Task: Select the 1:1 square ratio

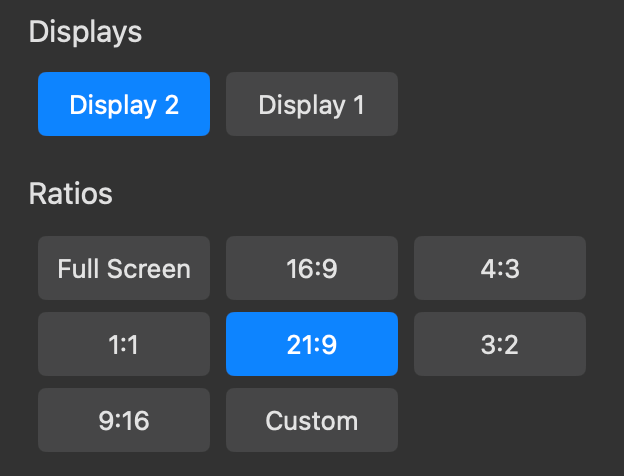Action: [x=124, y=344]
